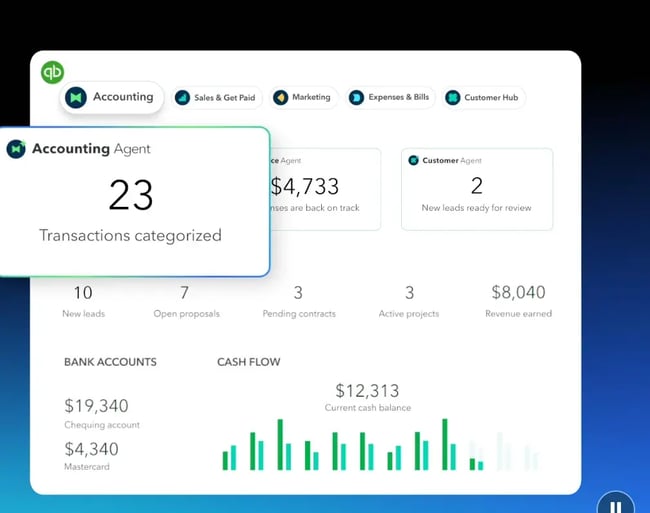Screen dimensions: 650x513
Task: Open the Expenses & Bills tab
Action: [x=390, y=97]
